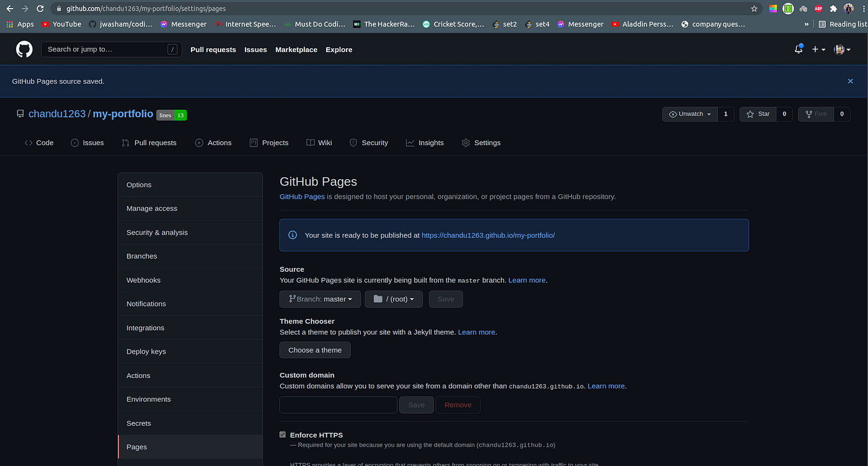Switch to the Code tab
The width and height of the screenshot is (868, 466).
[x=39, y=143]
